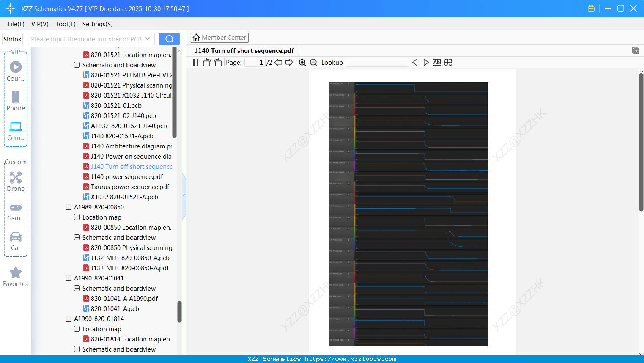Click the Page number input box
Image resolution: width=644 pixels, height=363 pixels.
pyautogui.click(x=255, y=62)
